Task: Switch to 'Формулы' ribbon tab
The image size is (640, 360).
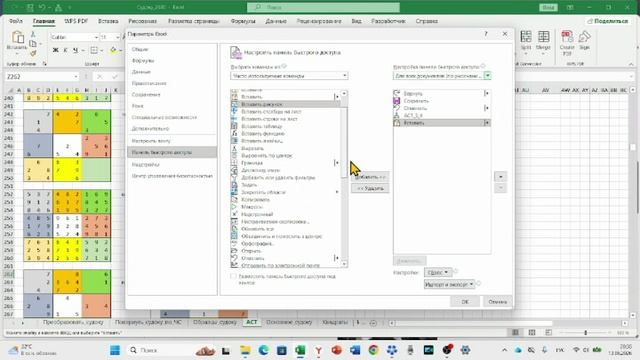Action: (x=243, y=21)
